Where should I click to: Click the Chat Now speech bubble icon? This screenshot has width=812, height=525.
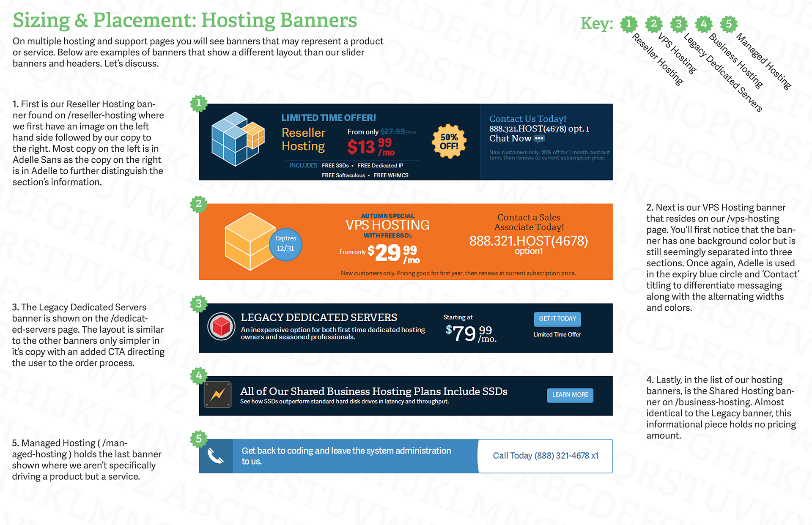point(539,139)
